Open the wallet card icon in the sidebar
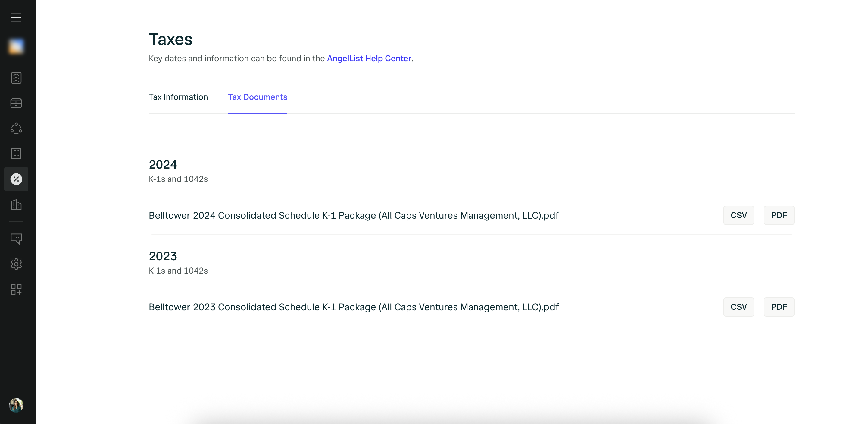This screenshot has height=424, width=868. pos(16,103)
